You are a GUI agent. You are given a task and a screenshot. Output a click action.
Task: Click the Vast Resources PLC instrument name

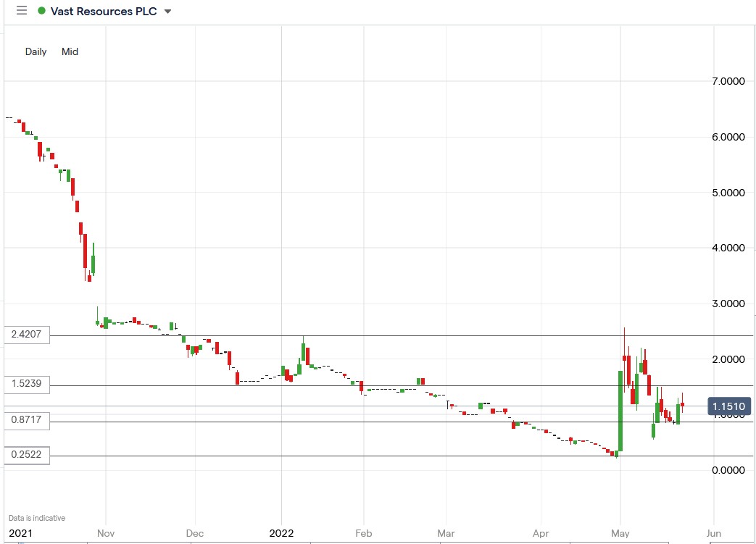click(104, 11)
